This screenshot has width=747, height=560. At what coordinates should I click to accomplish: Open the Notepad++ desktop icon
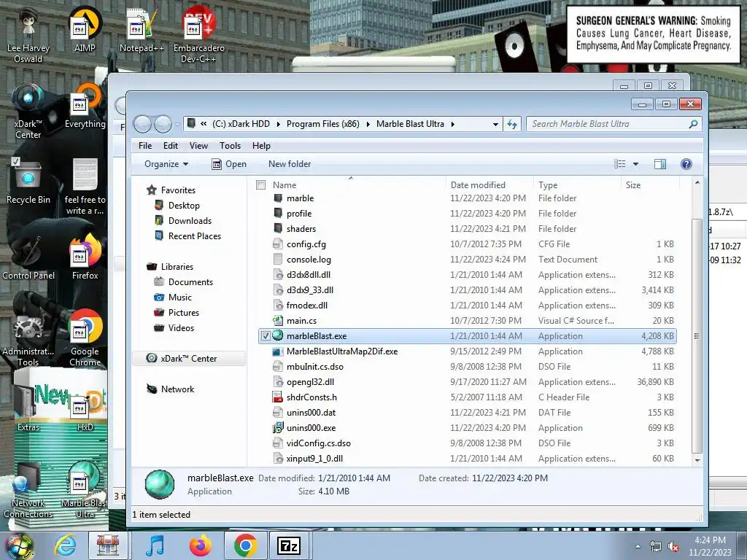pos(142,28)
